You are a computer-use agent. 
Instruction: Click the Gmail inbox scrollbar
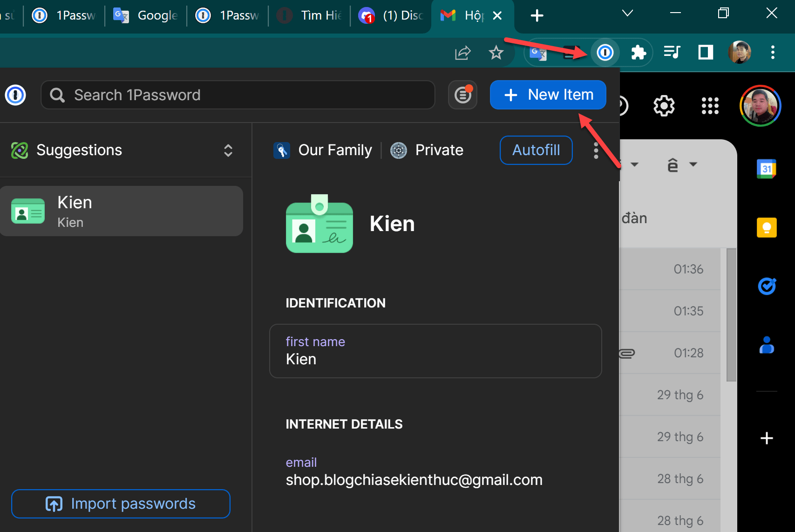pos(731,315)
